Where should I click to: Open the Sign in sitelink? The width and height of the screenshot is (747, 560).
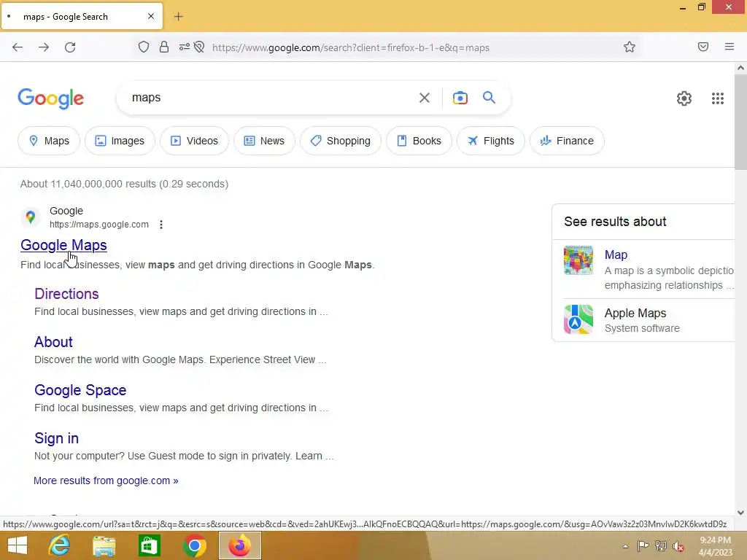coord(57,438)
